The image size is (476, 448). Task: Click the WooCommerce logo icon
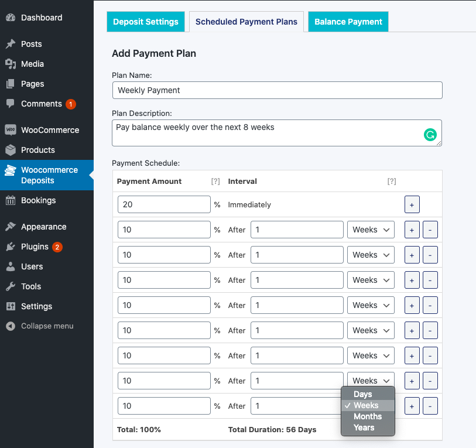pos(11,129)
